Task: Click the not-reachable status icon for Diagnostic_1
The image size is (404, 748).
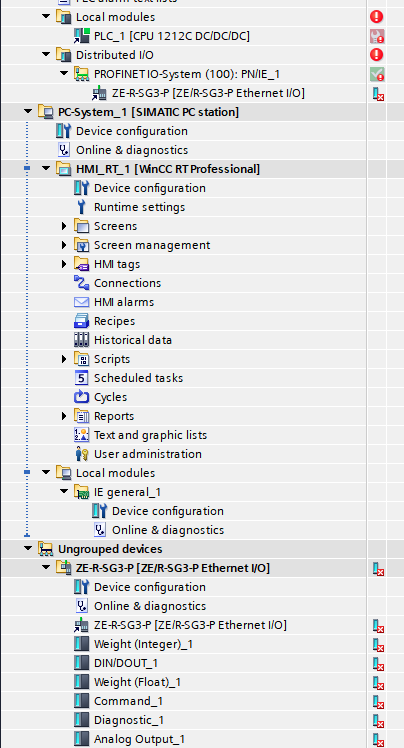Action: pos(378,720)
